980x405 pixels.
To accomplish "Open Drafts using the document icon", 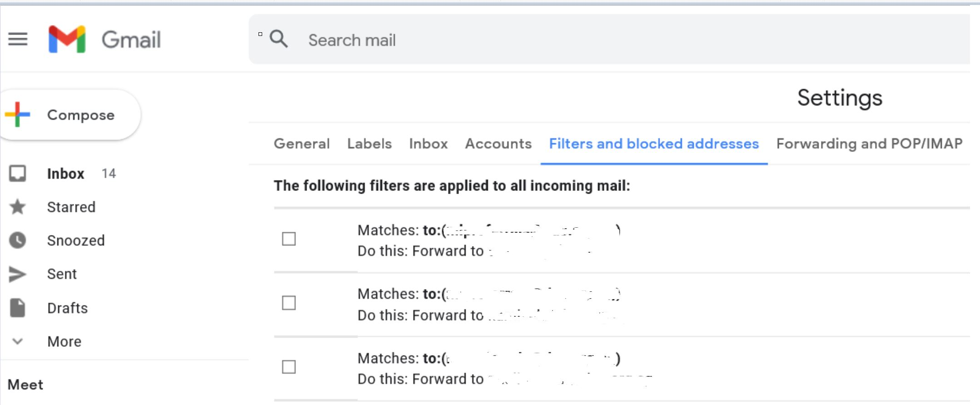I will 18,307.
